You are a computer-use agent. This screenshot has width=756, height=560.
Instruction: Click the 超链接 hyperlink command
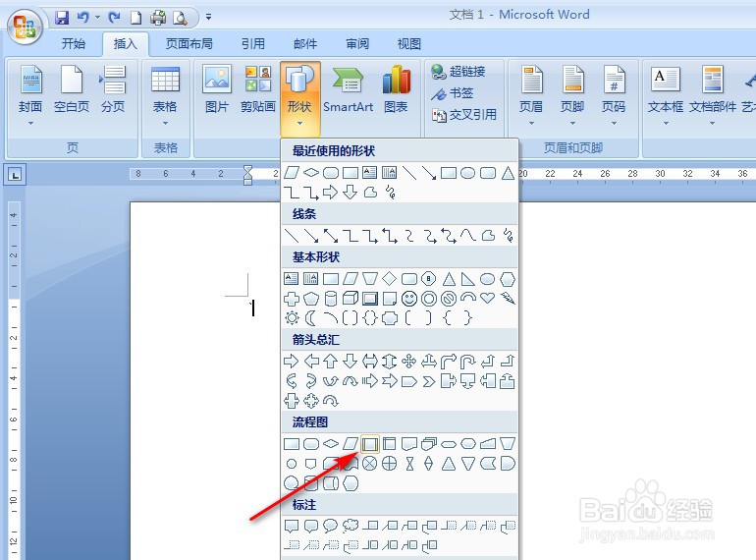click(459, 72)
